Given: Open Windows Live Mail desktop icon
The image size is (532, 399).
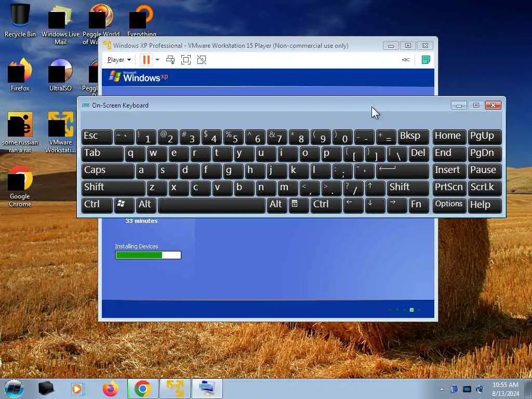Looking at the screenshot, I should (x=60, y=24).
